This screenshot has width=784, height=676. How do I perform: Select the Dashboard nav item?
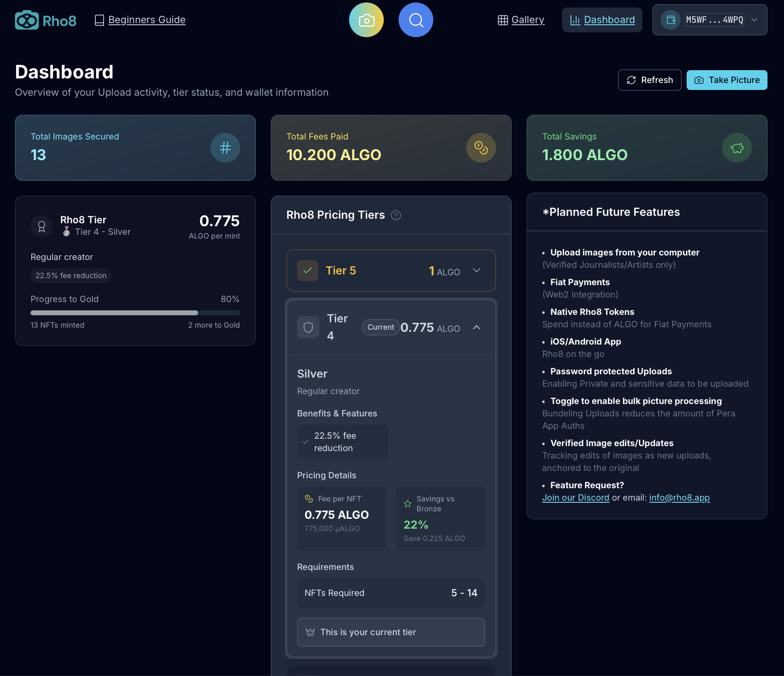click(602, 20)
